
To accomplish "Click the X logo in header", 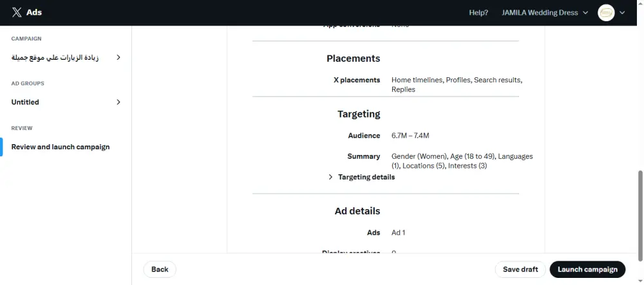I will pos(17,12).
